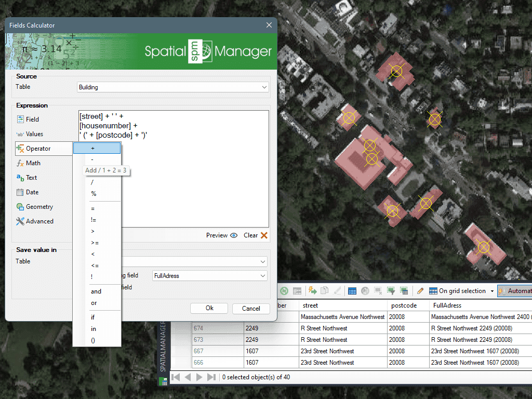Image resolution: width=532 pixels, height=399 pixels.
Task: Choose the = equals operator
Action: tap(97, 209)
